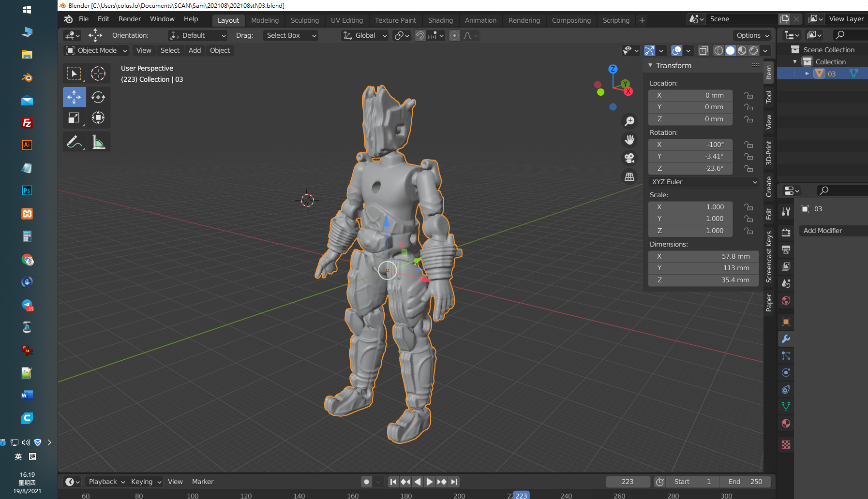
Task: Activate the Annotate pencil tool
Action: point(74,142)
